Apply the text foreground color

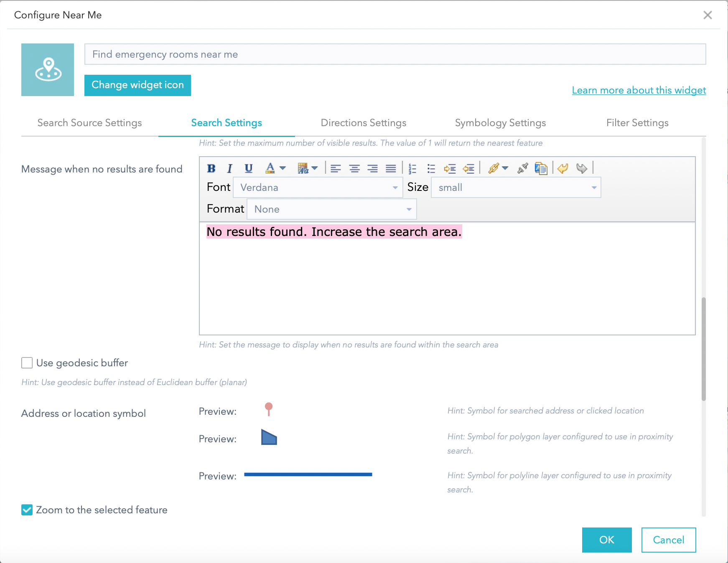[x=270, y=168]
